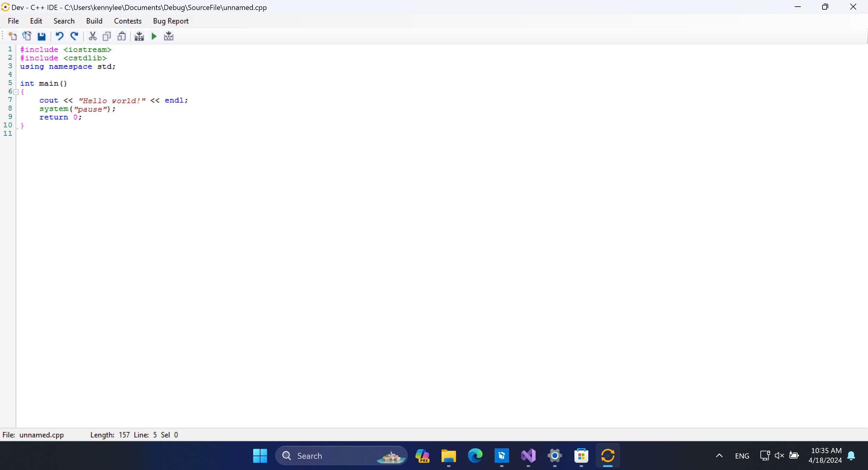The width and height of the screenshot is (868, 470).
Task: Run the program with green arrow
Action: coord(154,36)
